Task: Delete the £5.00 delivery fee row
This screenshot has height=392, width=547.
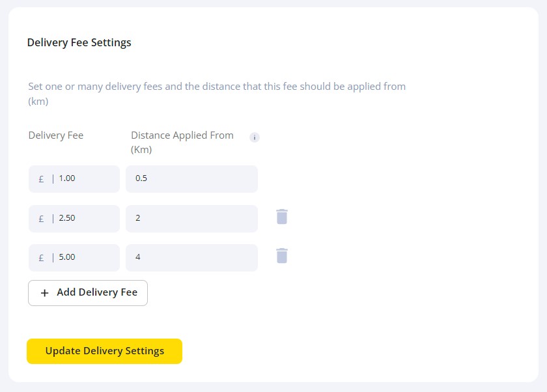Action: point(281,256)
